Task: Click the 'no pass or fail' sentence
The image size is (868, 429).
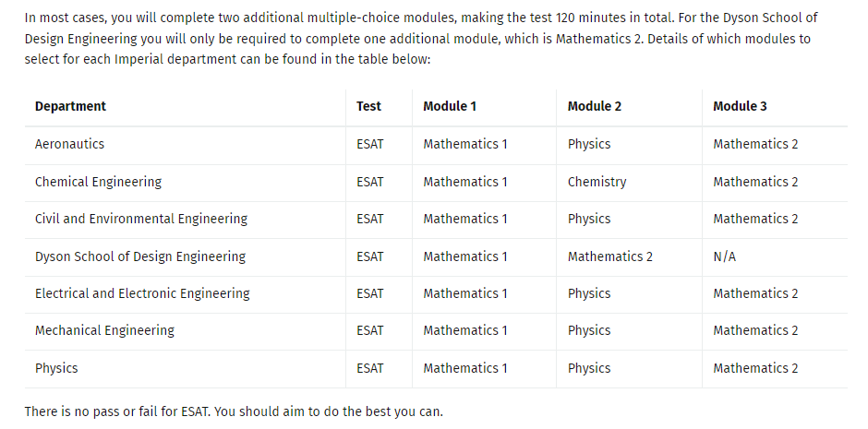Action: (234, 411)
